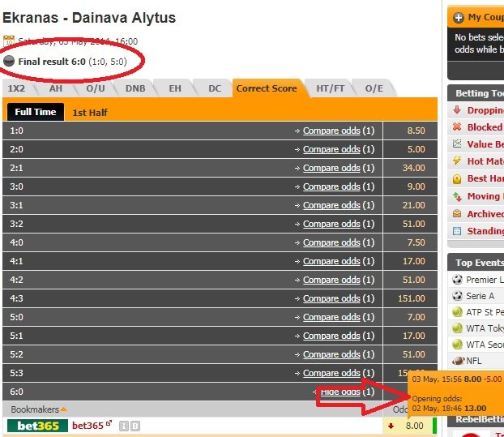
Task: Expand Compare odds for 2:0 score
Action: pyautogui.click(x=331, y=149)
